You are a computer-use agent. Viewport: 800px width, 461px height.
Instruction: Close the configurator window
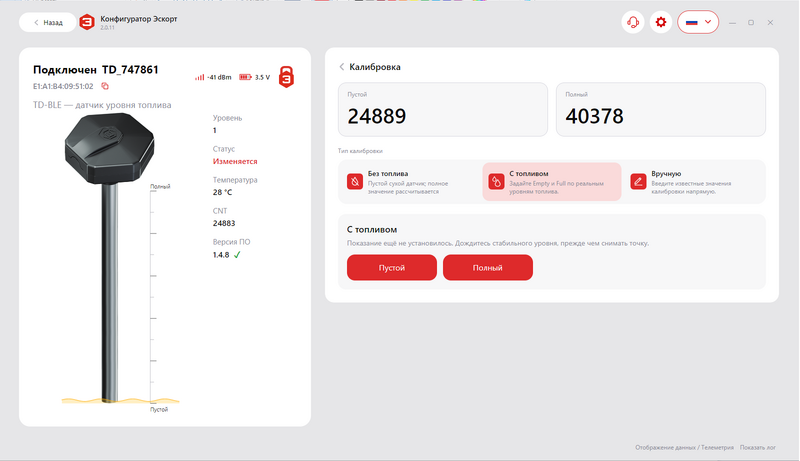(770, 22)
